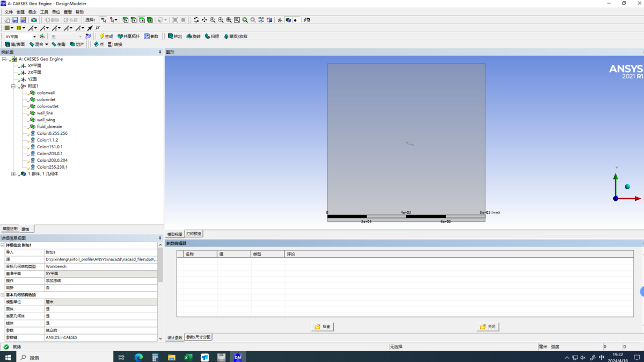Select the 薄/表面 thin surface tool
The image size is (644, 362).
point(14,45)
